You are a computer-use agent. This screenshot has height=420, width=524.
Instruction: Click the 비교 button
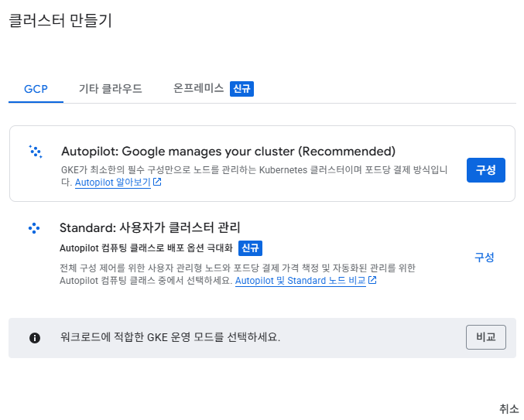(x=486, y=337)
